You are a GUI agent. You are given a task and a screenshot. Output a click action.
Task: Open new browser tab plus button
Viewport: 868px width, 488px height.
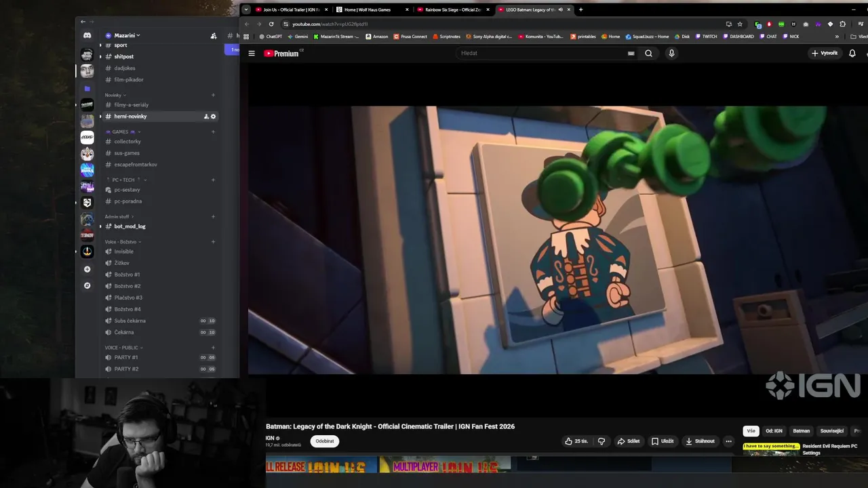[580, 9]
